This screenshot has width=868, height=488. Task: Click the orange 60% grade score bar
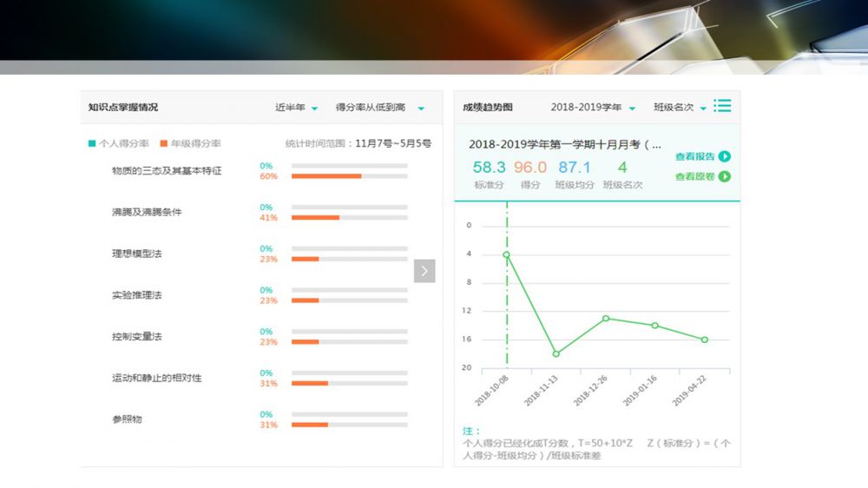(326, 176)
